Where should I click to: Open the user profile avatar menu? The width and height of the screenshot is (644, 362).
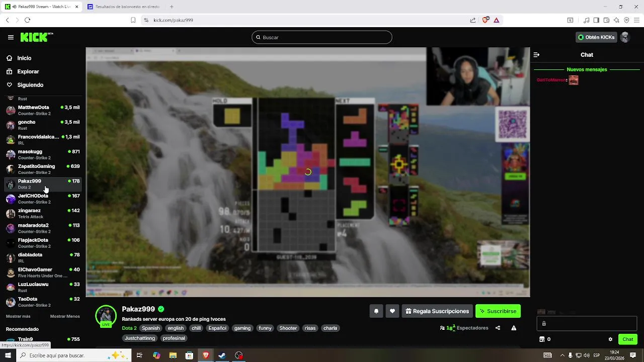point(625,37)
